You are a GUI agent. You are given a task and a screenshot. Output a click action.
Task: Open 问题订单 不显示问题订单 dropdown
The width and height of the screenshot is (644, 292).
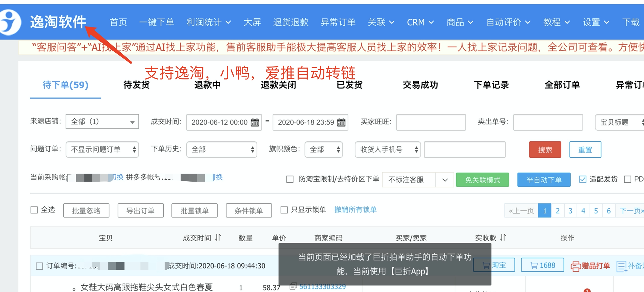(x=102, y=149)
